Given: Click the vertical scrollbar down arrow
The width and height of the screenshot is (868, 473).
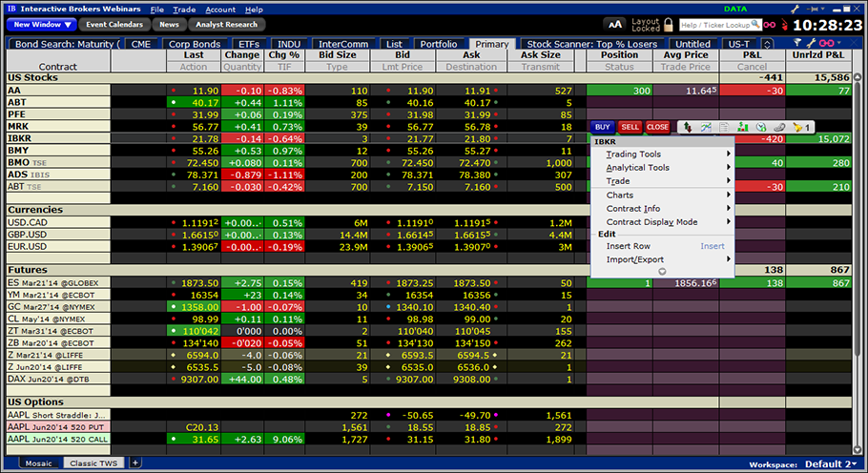Looking at the screenshot, I should pos(858,450).
